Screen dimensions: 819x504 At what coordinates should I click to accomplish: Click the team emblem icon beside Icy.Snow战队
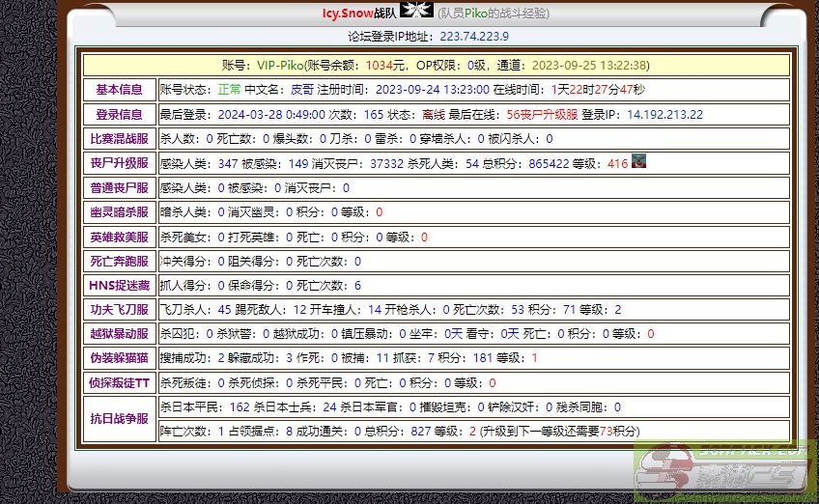pos(416,12)
